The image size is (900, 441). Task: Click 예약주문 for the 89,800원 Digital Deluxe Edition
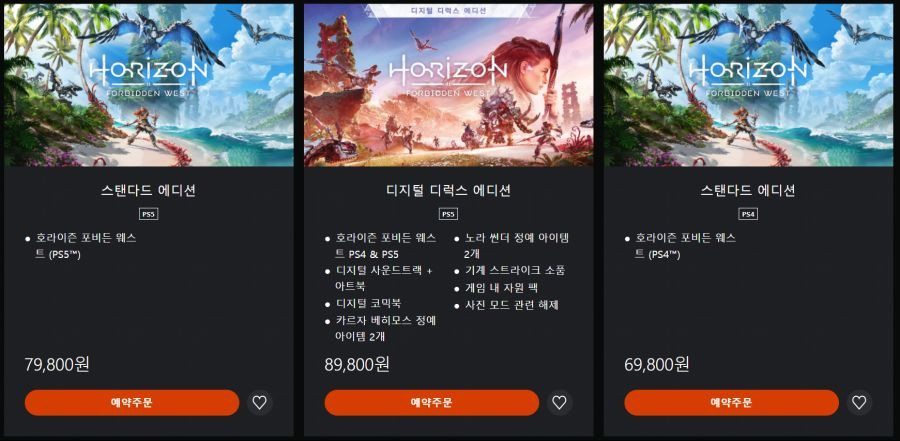click(432, 403)
